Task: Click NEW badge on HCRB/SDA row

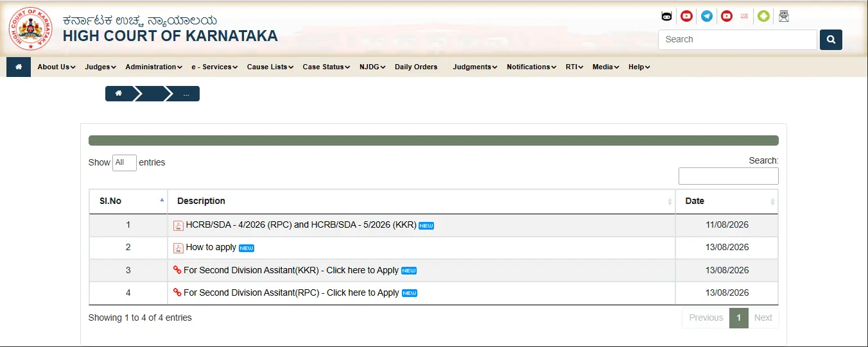Action: pyautogui.click(x=426, y=226)
